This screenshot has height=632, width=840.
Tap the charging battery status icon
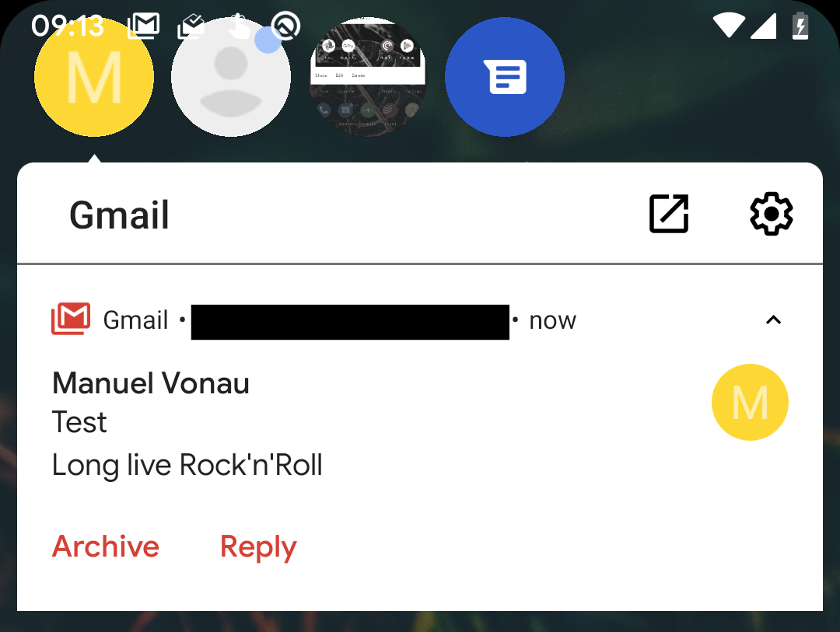[800, 26]
